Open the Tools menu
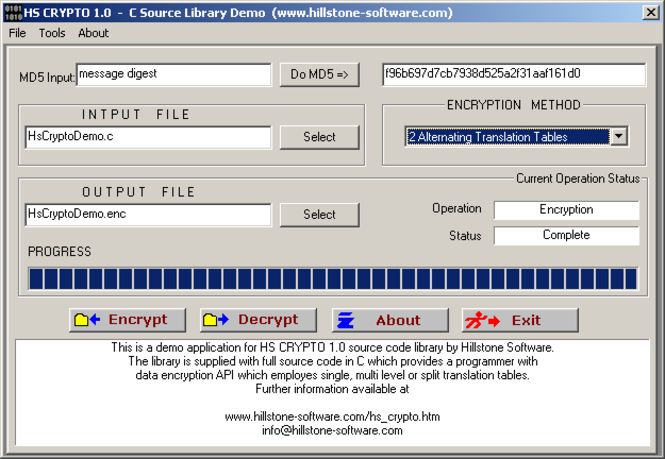 (x=52, y=33)
